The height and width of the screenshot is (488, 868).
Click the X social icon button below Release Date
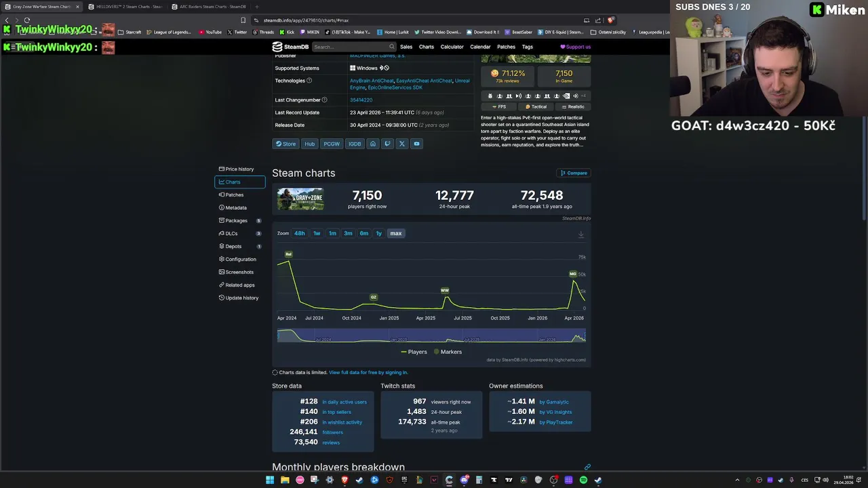point(401,144)
